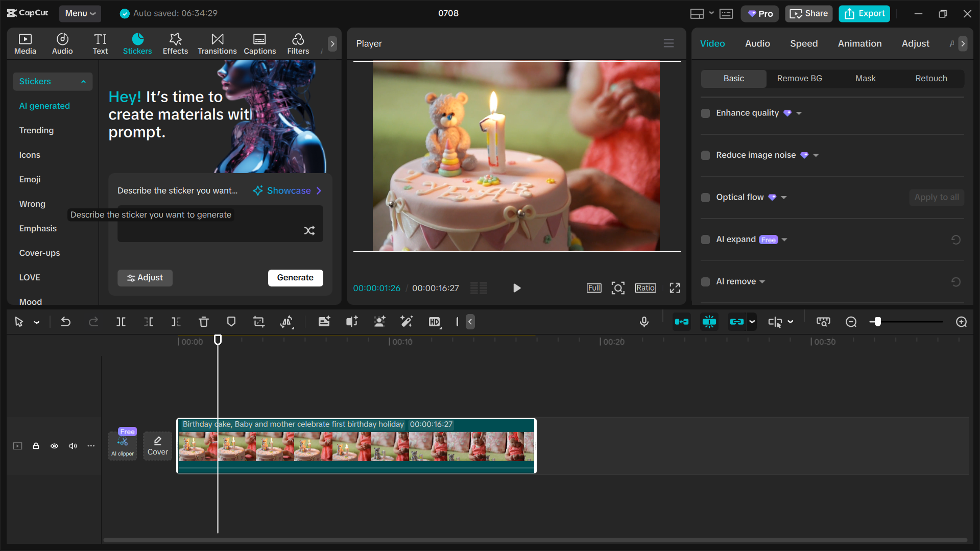The image size is (980, 551).
Task: Enable Reduce image noise
Action: pyautogui.click(x=705, y=155)
